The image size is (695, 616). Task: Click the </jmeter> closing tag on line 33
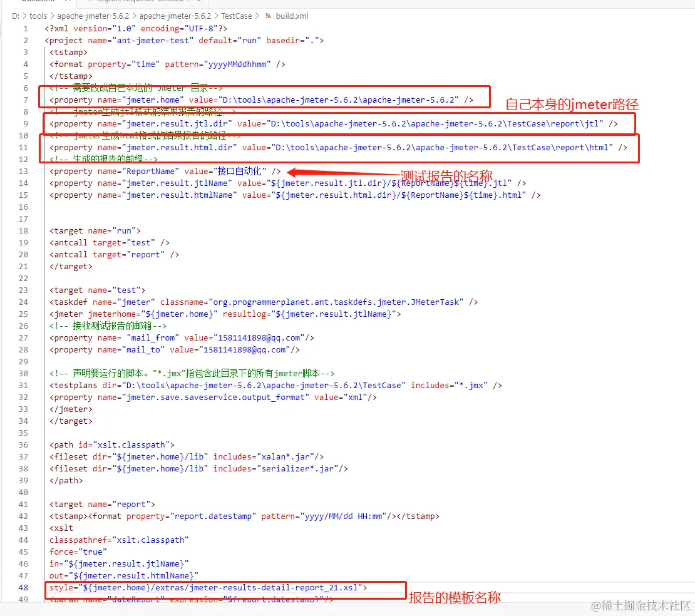(x=71, y=409)
